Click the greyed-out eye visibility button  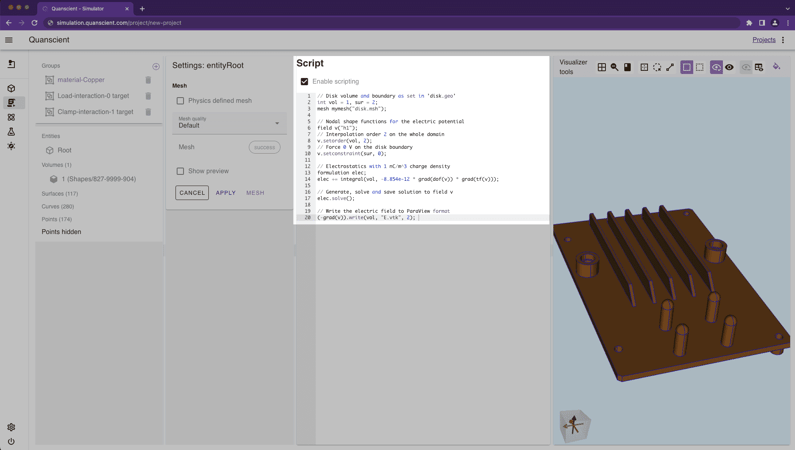click(x=746, y=67)
